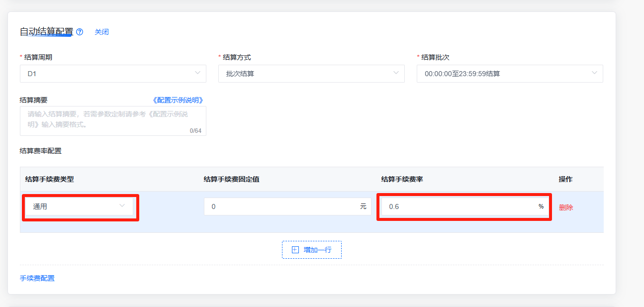644x307 pixels.
Task: Click the 自动结算配置 heading
Action: (46, 32)
